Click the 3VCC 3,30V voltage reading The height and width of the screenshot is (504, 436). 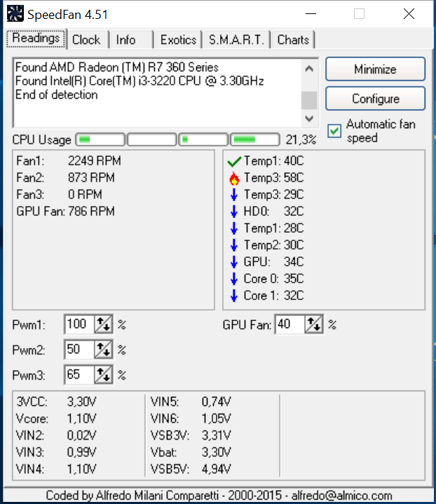point(56,402)
